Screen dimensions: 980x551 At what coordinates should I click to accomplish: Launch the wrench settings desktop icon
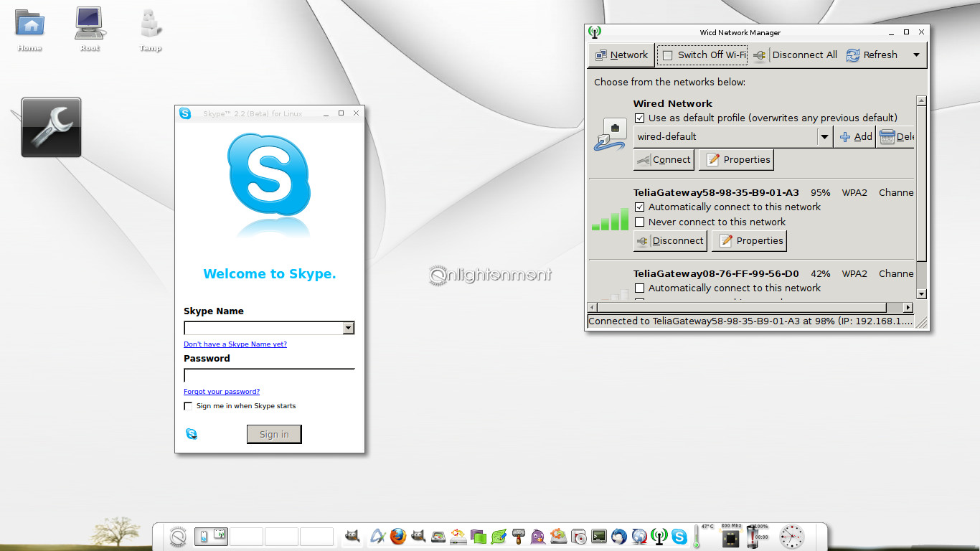[51, 127]
